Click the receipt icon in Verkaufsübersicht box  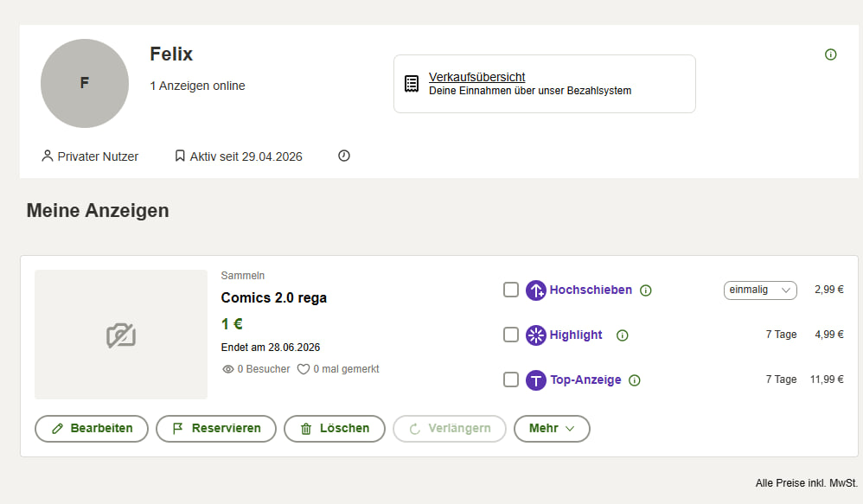coord(412,84)
